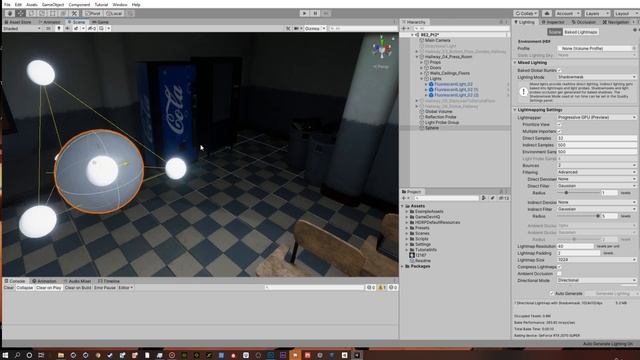Select the Scale tool
Screen dimensions: 640x360
(x=42, y=13)
